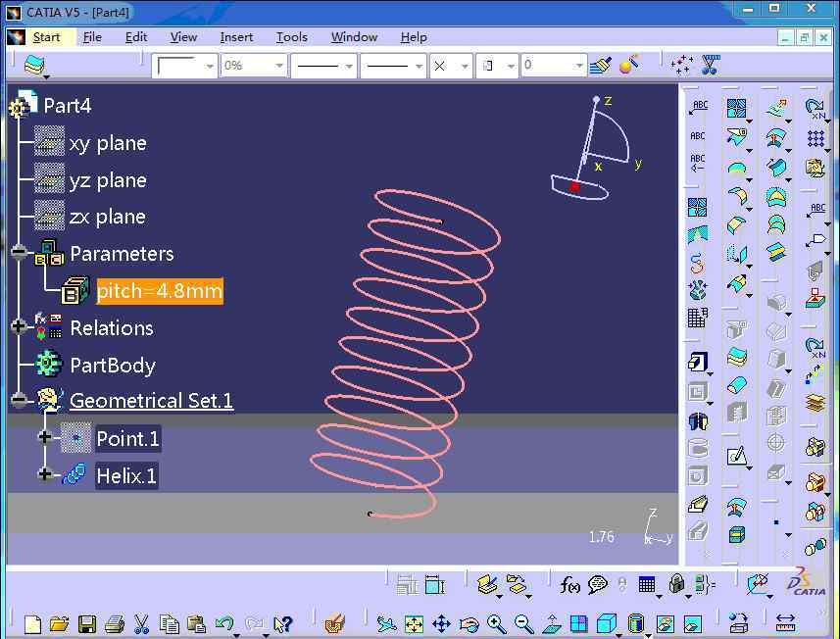Select yz plane in the tree
840x639 pixels.
pos(108,180)
